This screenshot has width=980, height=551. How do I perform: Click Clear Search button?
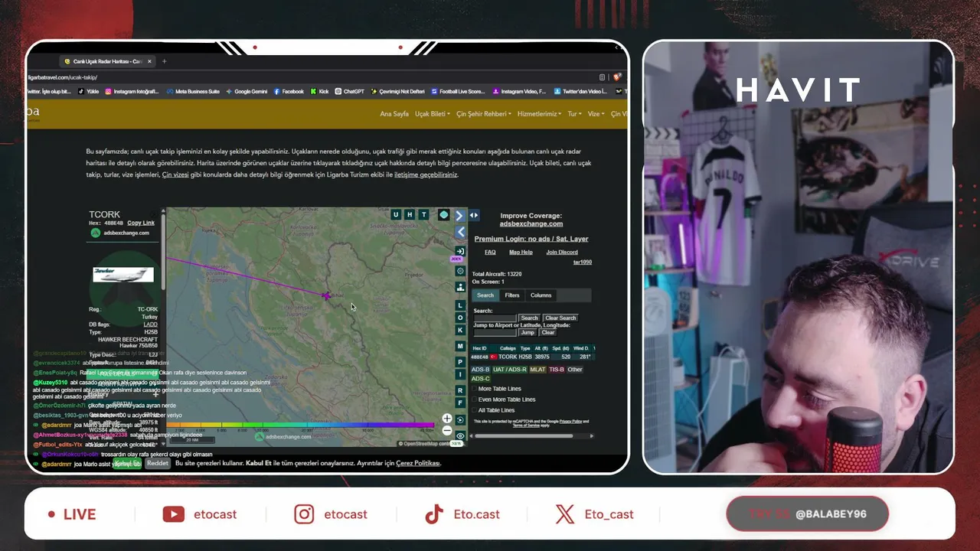click(x=560, y=318)
